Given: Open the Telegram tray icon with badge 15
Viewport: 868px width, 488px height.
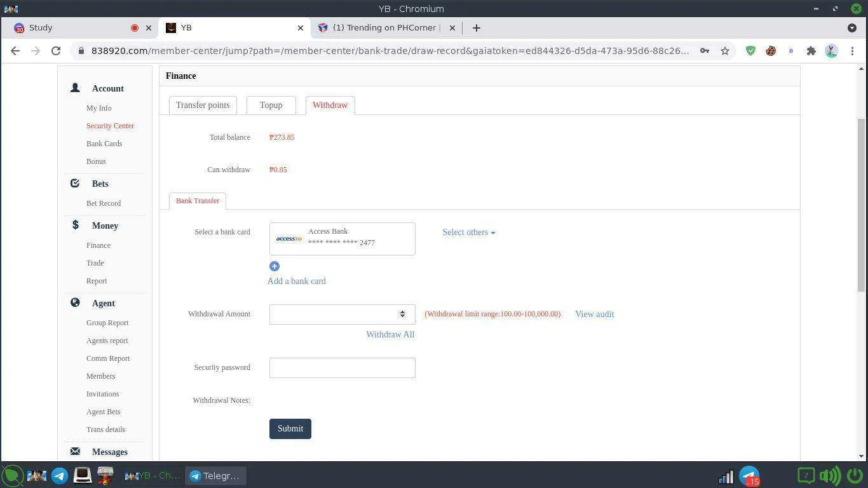Looking at the screenshot, I should (750, 476).
